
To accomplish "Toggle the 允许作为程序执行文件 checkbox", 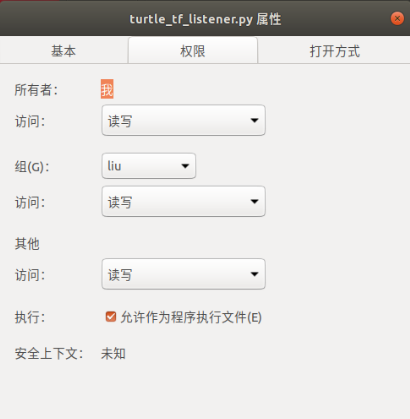I will [x=111, y=317].
